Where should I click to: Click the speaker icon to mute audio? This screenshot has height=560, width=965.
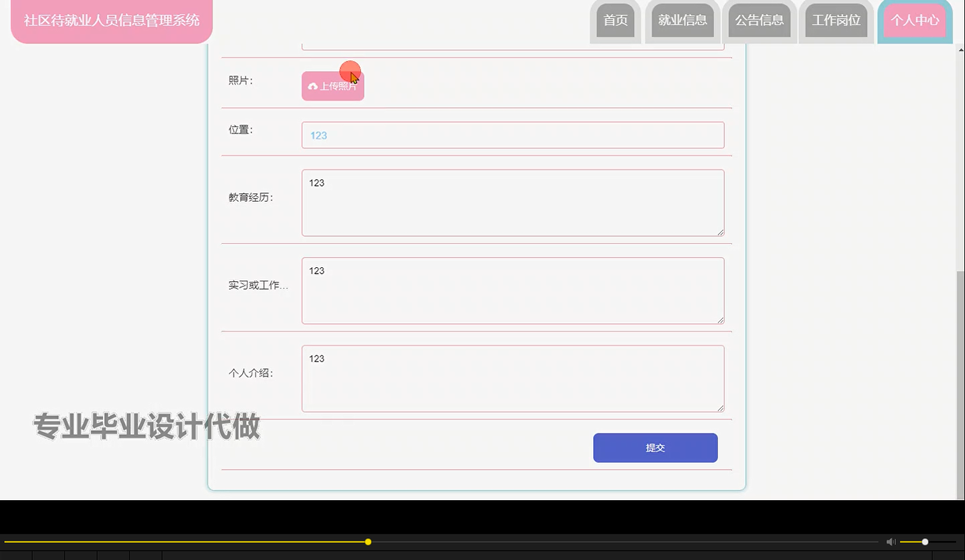[890, 542]
